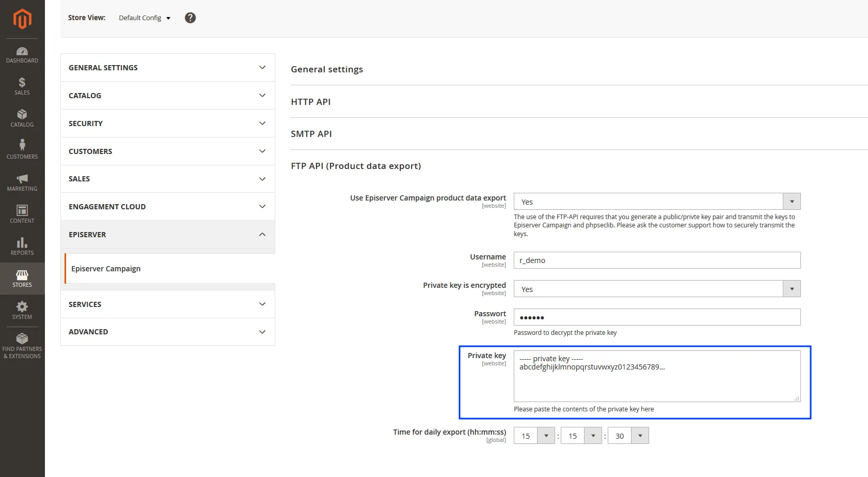This screenshot has height=477, width=868.
Task: Expand the Services config section
Action: click(x=168, y=304)
